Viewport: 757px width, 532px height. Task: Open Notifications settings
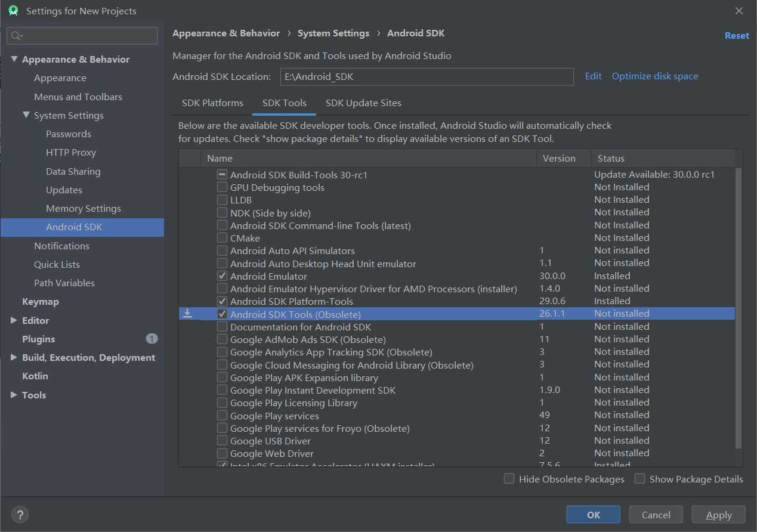click(x=61, y=246)
